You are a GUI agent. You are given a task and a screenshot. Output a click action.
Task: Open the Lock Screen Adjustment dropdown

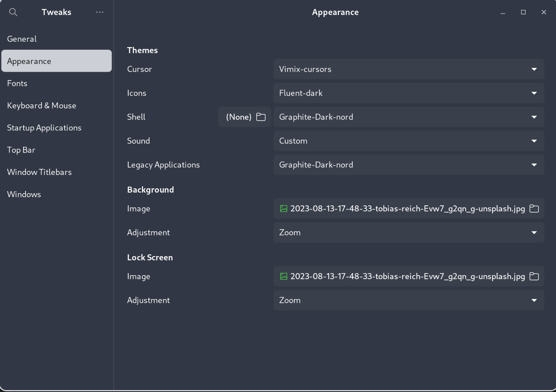point(408,300)
